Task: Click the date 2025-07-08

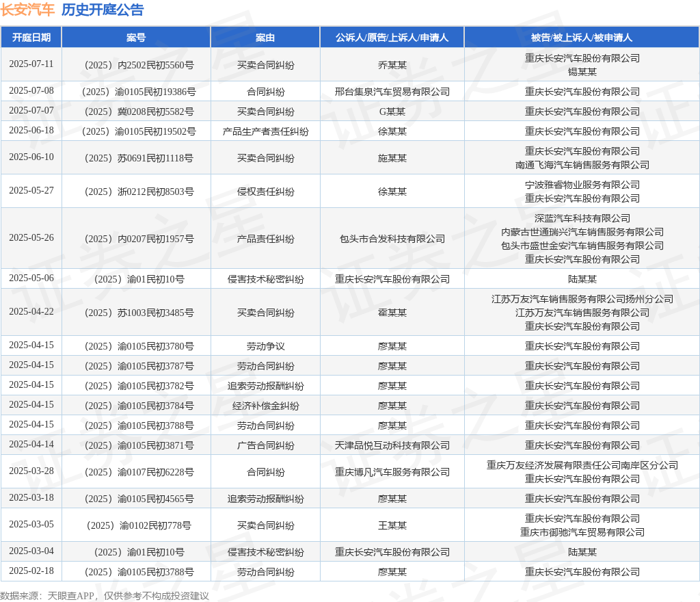Action: coord(31,91)
